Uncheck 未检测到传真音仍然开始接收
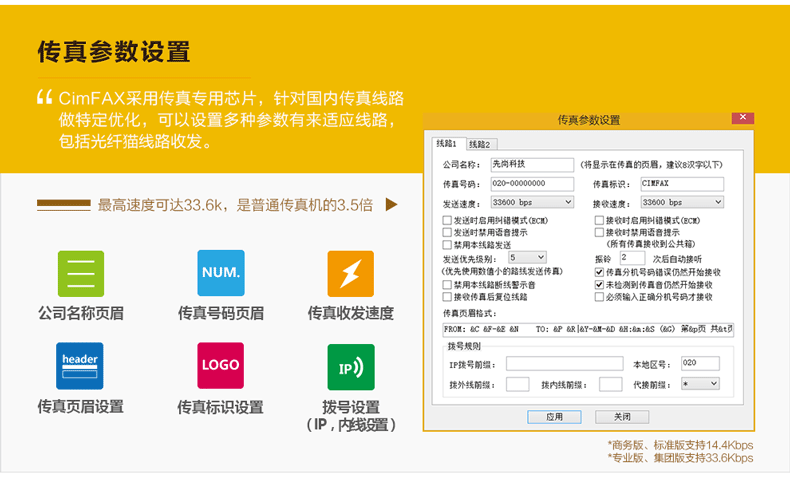The image size is (790, 477). pyautogui.click(x=599, y=285)
